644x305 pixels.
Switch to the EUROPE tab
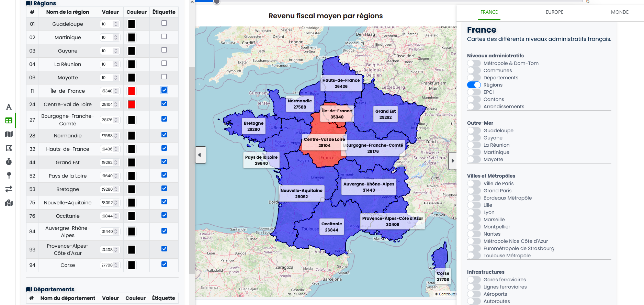coord(554,12)
